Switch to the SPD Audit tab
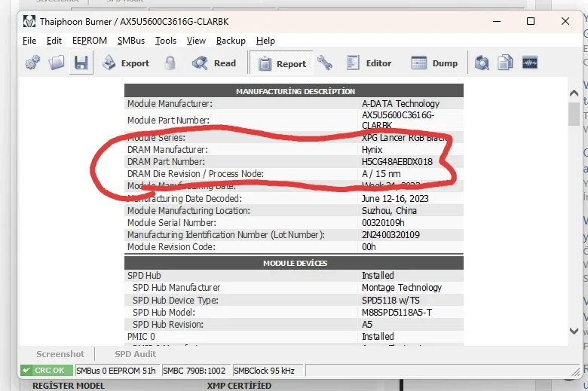 (136, 354)
